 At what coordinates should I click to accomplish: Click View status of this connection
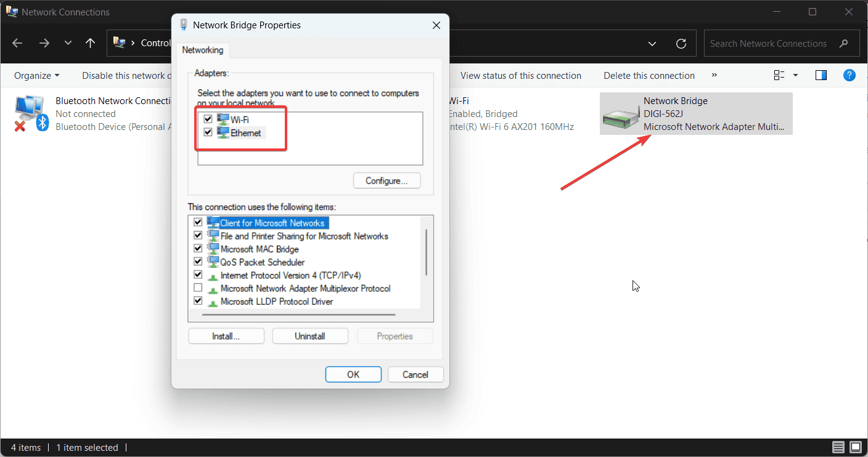tap(520, 75)
